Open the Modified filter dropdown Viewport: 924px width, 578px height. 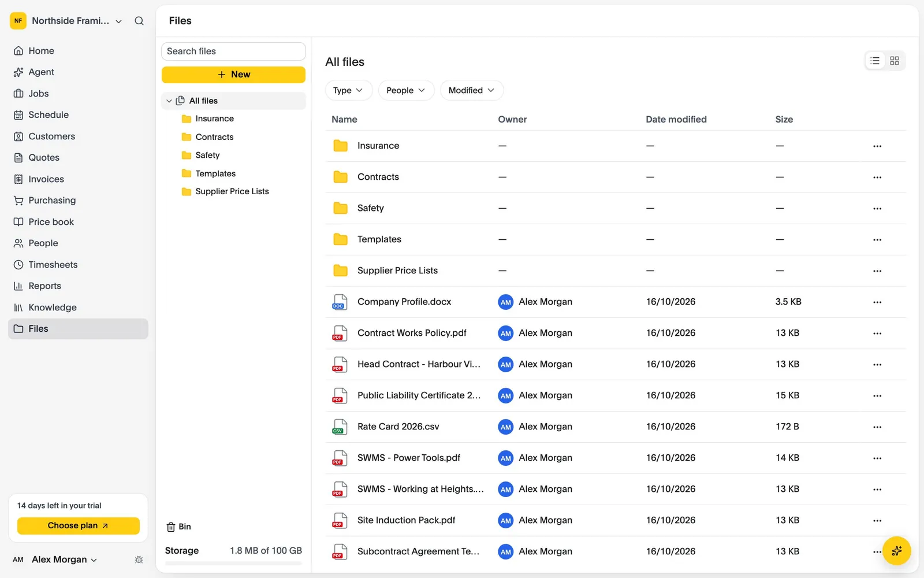472,90
